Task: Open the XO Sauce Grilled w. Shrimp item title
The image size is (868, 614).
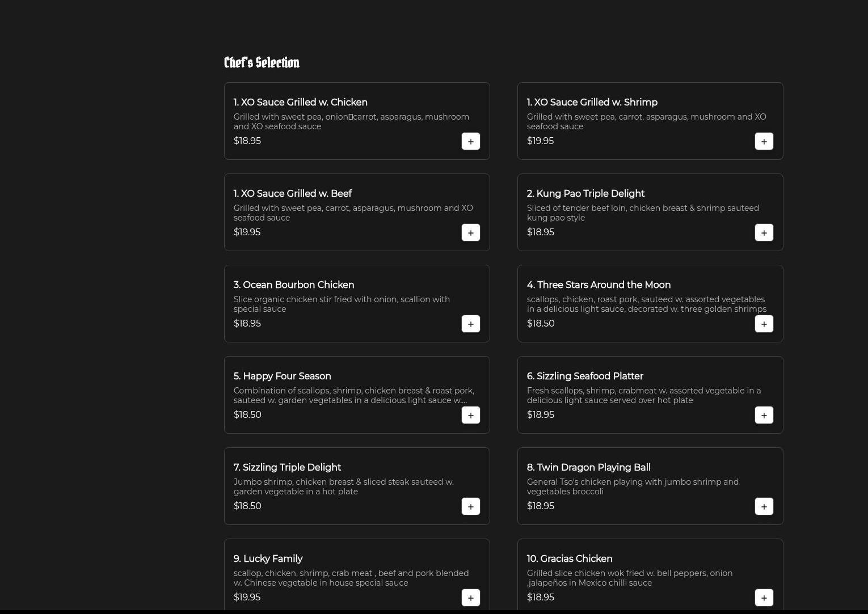Action: tap(592, 103)
